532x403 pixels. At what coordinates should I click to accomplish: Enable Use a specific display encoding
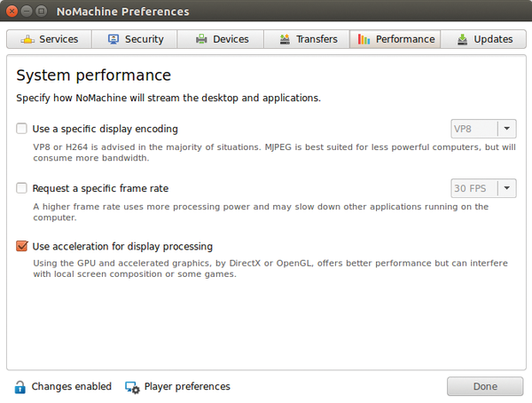click(21, 129)
